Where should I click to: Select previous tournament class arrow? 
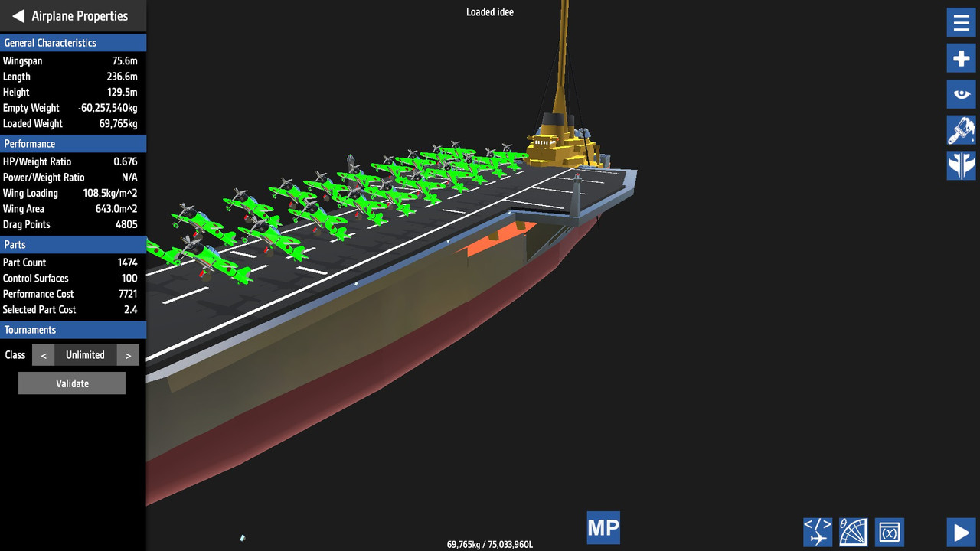[44, 355]
